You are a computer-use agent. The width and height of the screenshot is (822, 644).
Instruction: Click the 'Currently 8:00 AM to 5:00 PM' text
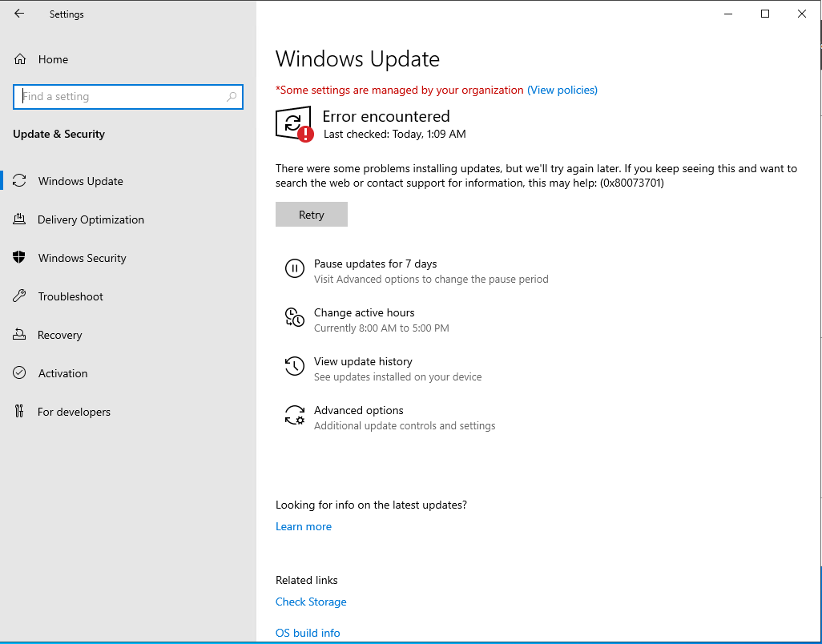click(381, 328)
